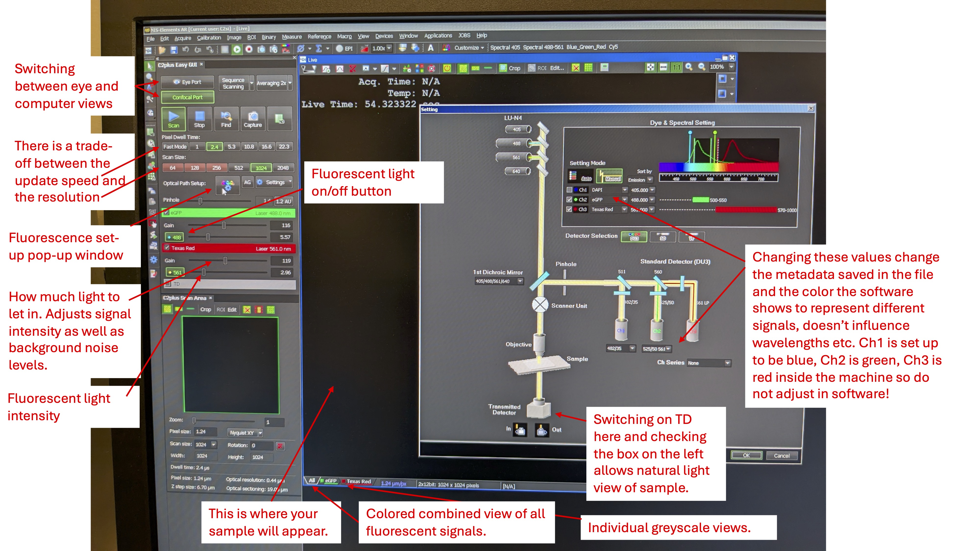This screenshot has height=551, width=980.
Task: Select the DU3 detector button
Action: (634, 237)
